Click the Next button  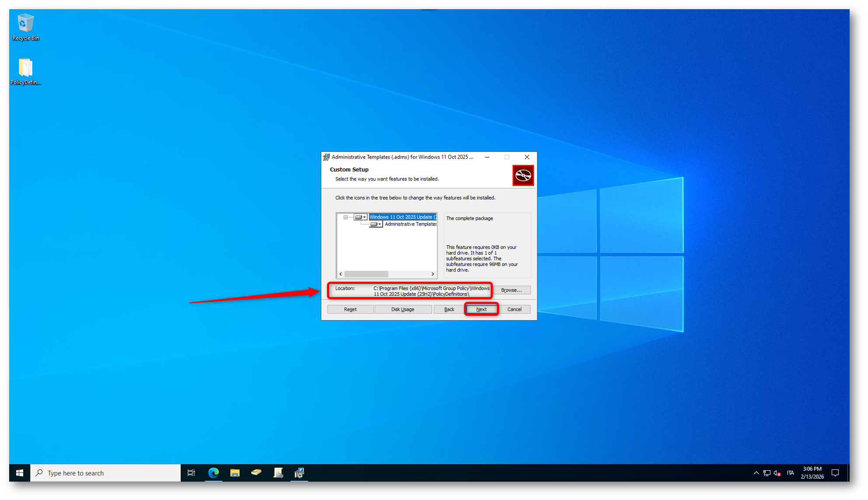[x=481, y=309]
